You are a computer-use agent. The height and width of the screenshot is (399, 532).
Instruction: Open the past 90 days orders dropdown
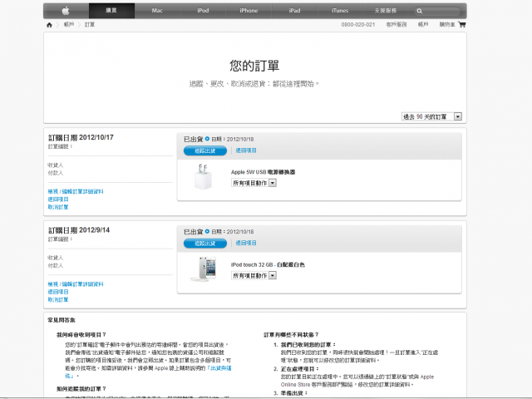click(x=431, y=116)
